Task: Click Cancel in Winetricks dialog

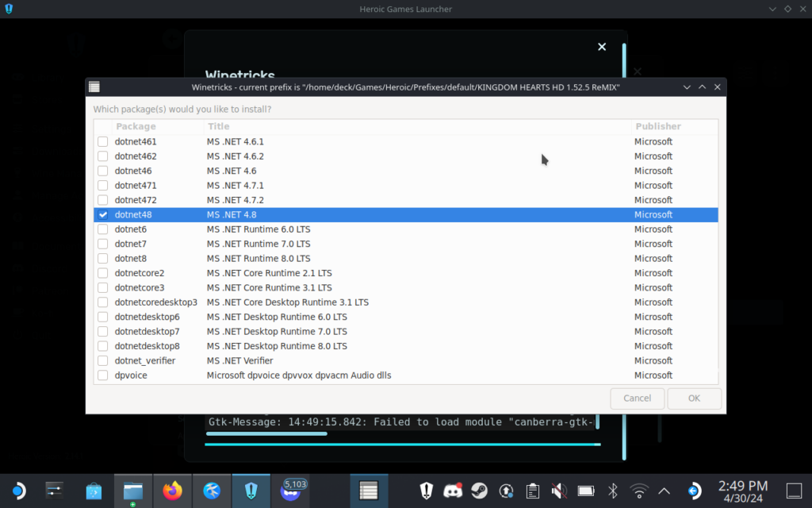Action: [x=637, y=398]
